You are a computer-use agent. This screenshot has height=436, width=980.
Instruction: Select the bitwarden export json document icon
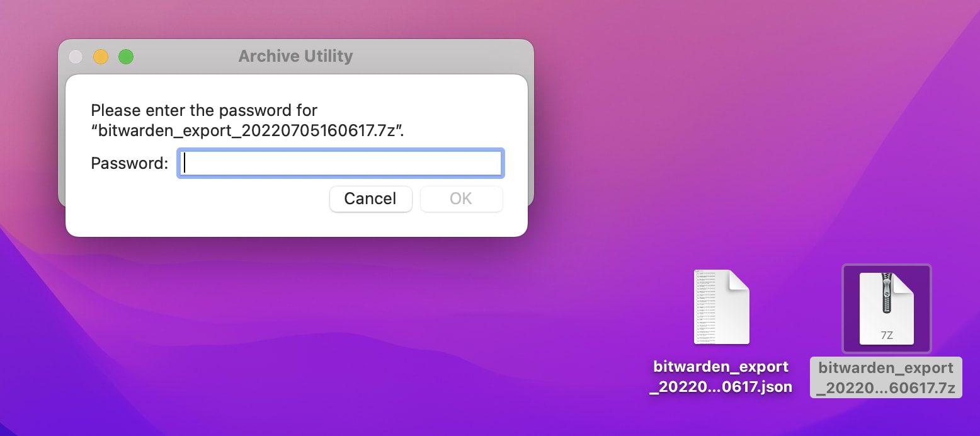point(722,307)
